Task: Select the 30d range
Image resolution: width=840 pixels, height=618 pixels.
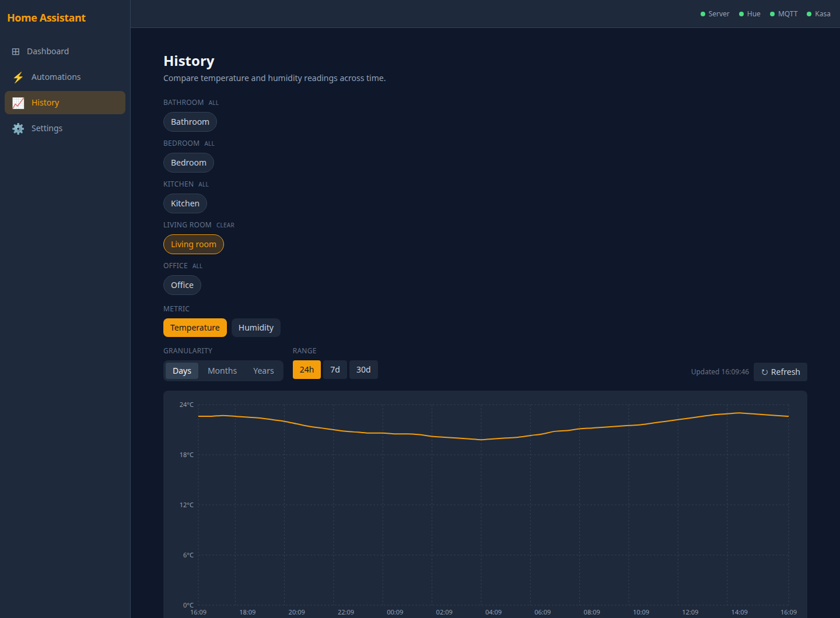Action: point(363,370)
